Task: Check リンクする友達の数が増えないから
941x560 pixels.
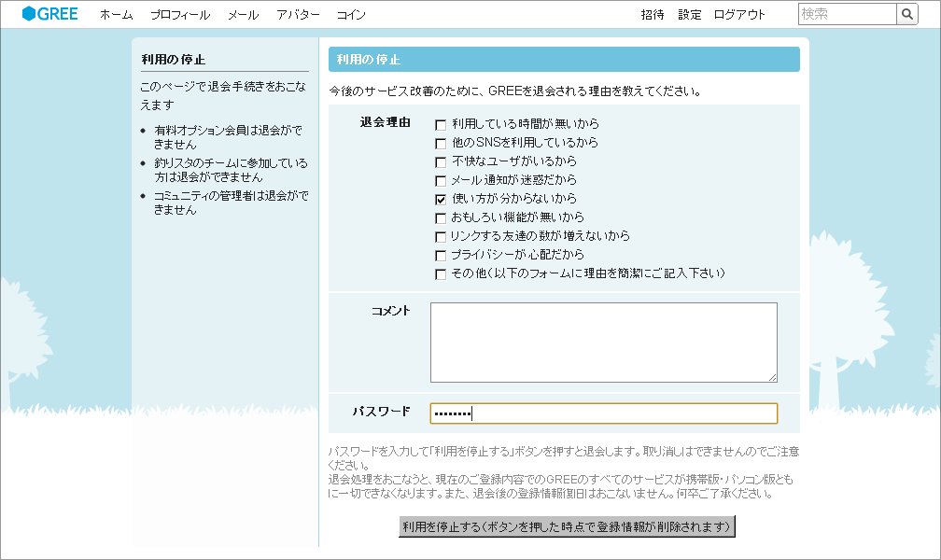Action: (x=441, y=236)
